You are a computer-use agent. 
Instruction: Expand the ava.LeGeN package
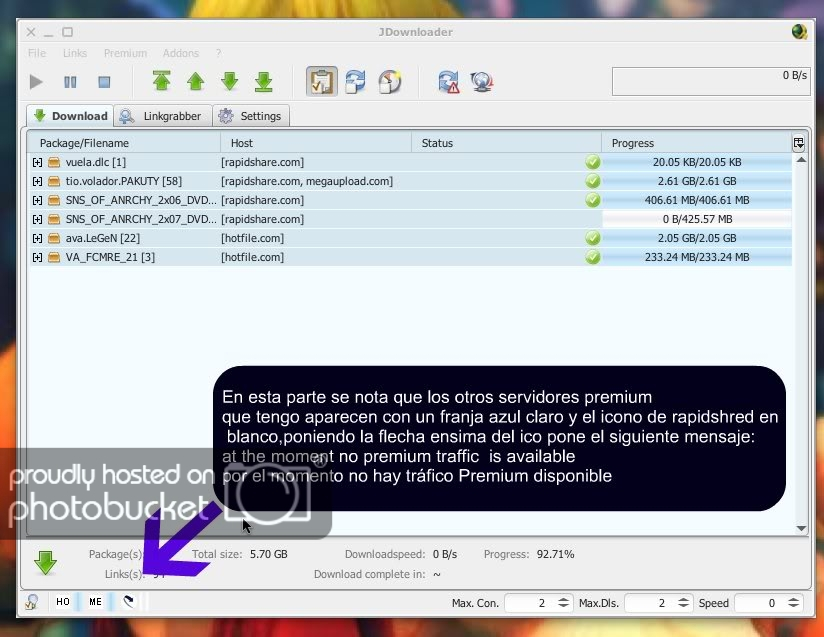pyautogui.click(x=37, y=238)
